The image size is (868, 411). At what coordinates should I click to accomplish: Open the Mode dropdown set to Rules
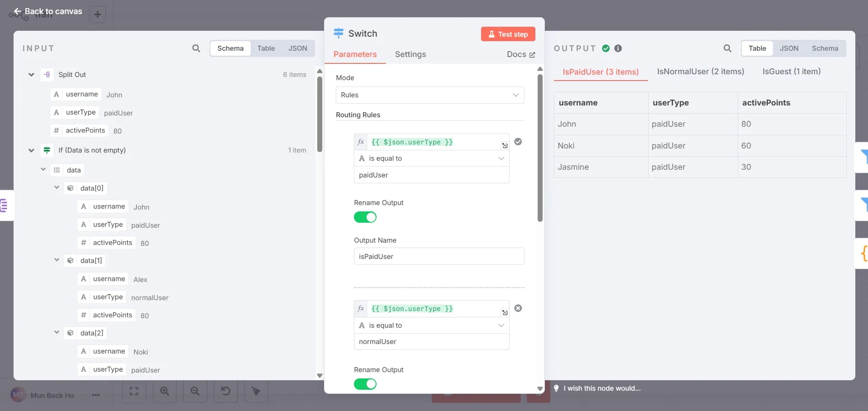pos(430,95)
